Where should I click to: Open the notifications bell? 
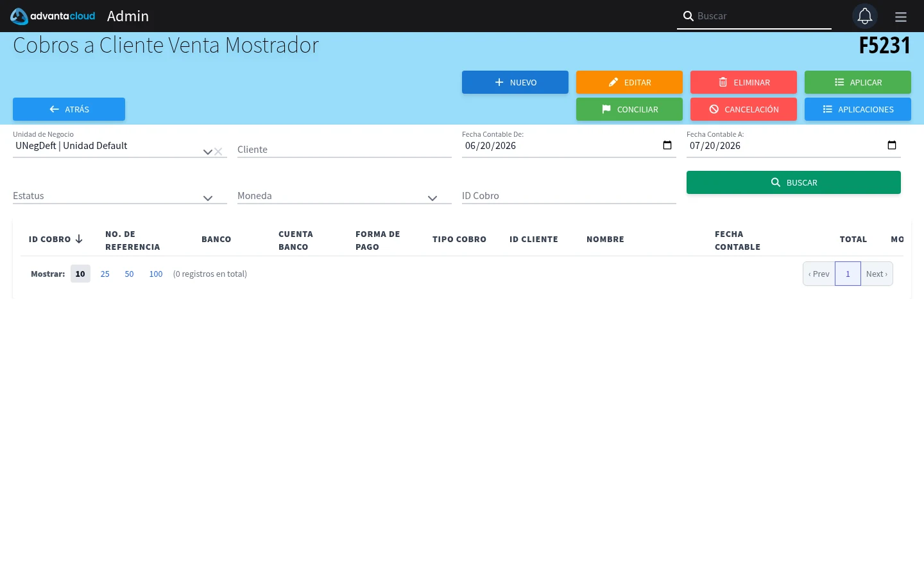[865, 16]
